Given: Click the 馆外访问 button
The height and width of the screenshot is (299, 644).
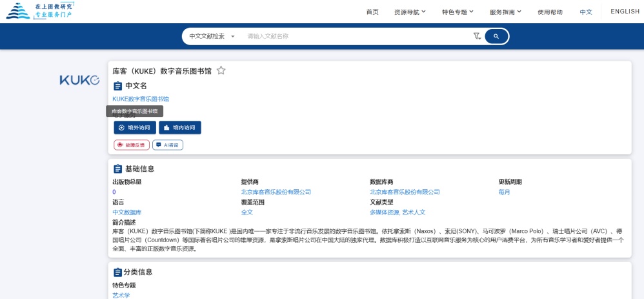Looking at the screenshot, I should 135,128.
